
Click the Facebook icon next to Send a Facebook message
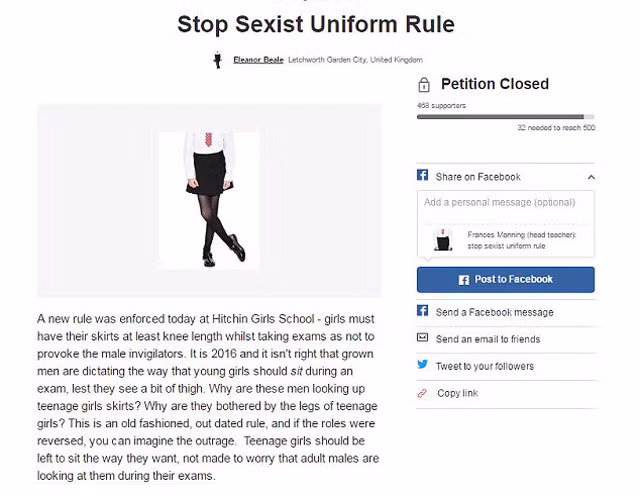pos(423,312)
